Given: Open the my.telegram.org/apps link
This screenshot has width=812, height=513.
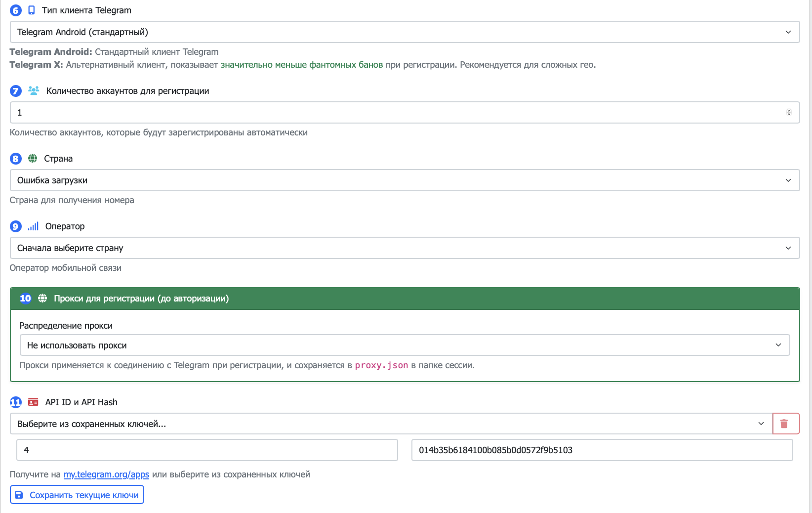Looking at the screenshot, I should tap(106, 474).
